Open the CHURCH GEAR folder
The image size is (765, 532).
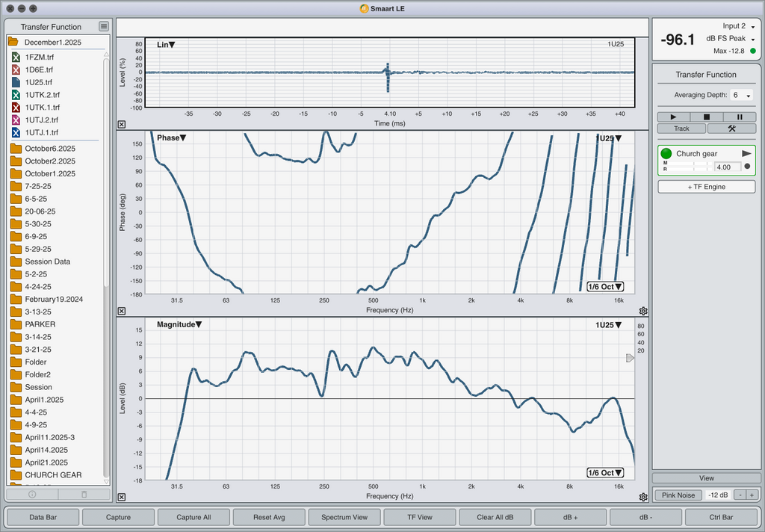53,474
